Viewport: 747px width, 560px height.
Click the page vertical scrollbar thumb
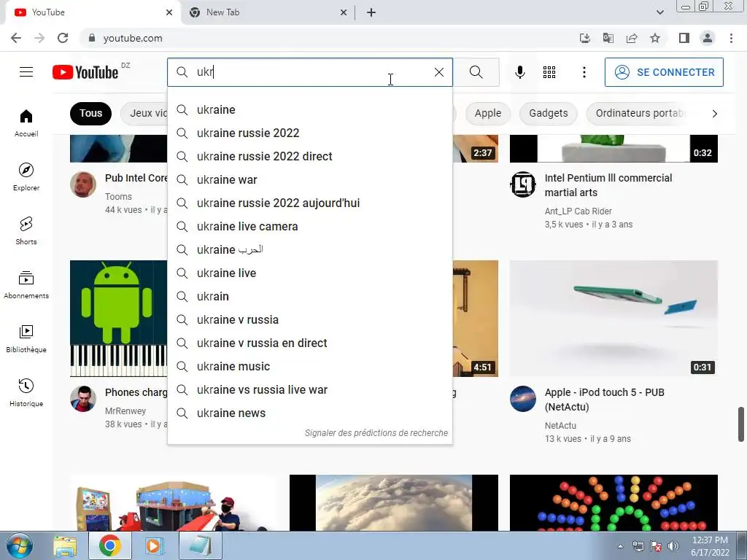741,424
